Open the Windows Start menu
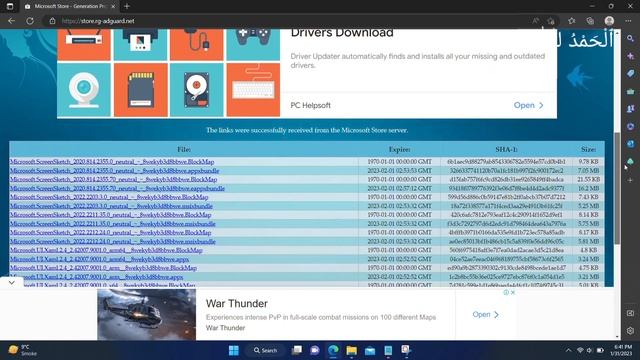The height and width of the screenshot is (360, 640). coord(233,350)
